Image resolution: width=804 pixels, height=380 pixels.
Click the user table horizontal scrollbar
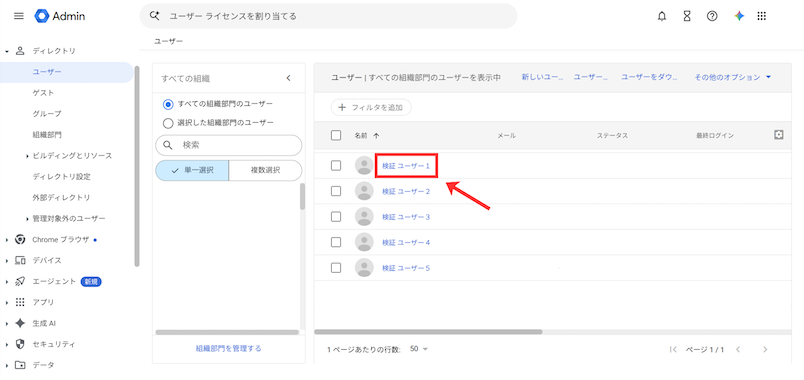click(428, 332)
